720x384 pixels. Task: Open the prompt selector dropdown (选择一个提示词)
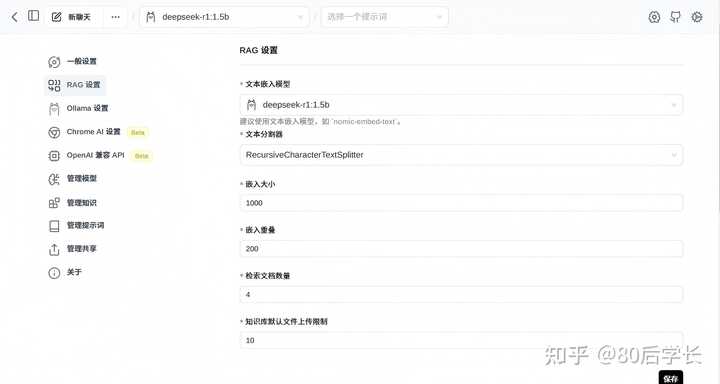[x=385, y=17]
